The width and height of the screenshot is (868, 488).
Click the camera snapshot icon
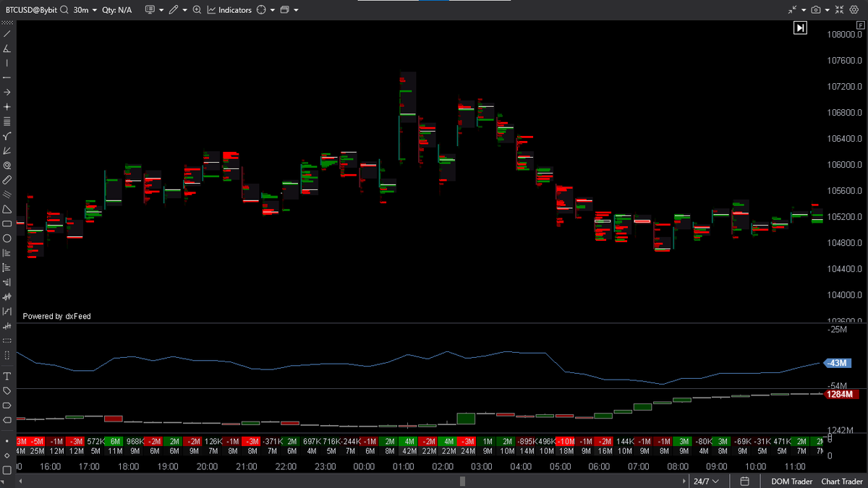pos(816,10)
